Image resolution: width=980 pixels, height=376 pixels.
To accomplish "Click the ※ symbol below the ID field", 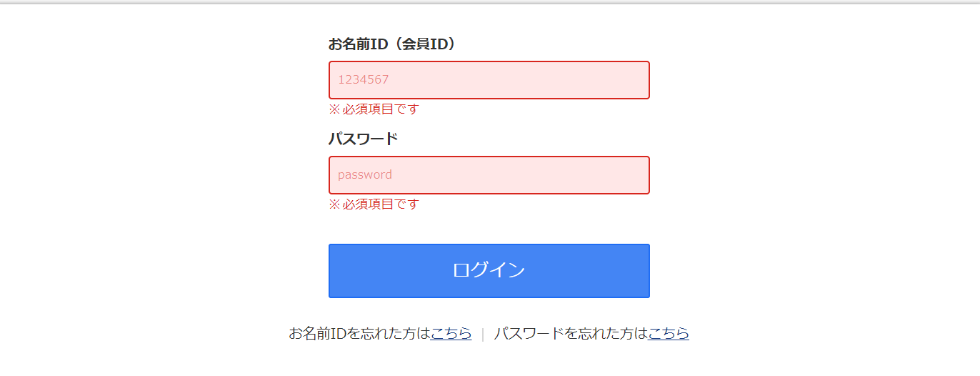I will coord(334,109).
